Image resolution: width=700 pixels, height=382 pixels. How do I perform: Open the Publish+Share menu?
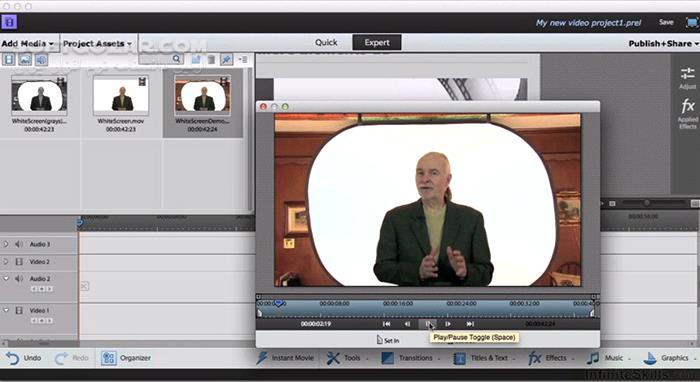tap(663, 44)
